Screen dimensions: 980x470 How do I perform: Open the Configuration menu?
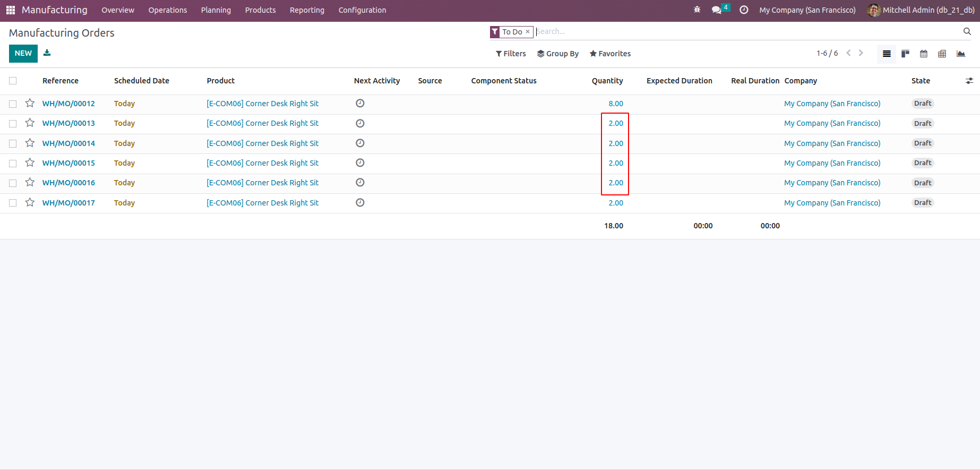[x=362, y=10]
